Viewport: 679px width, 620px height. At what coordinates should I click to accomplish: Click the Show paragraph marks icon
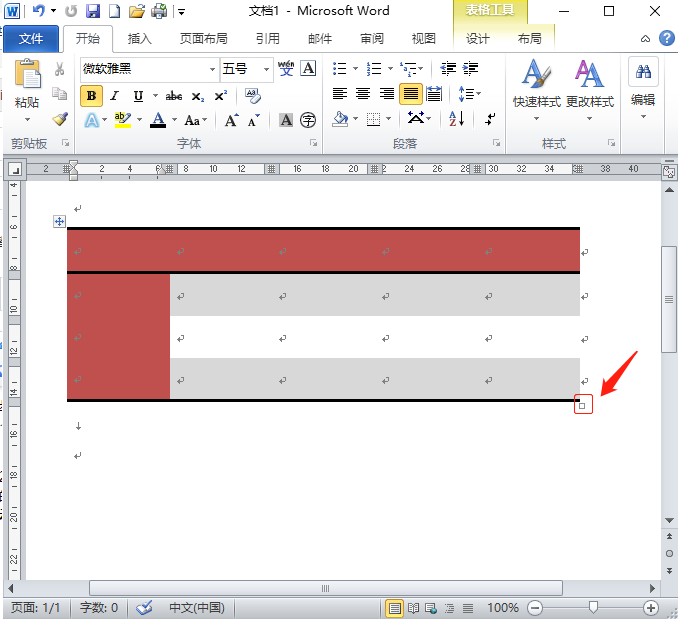point(490,118)
